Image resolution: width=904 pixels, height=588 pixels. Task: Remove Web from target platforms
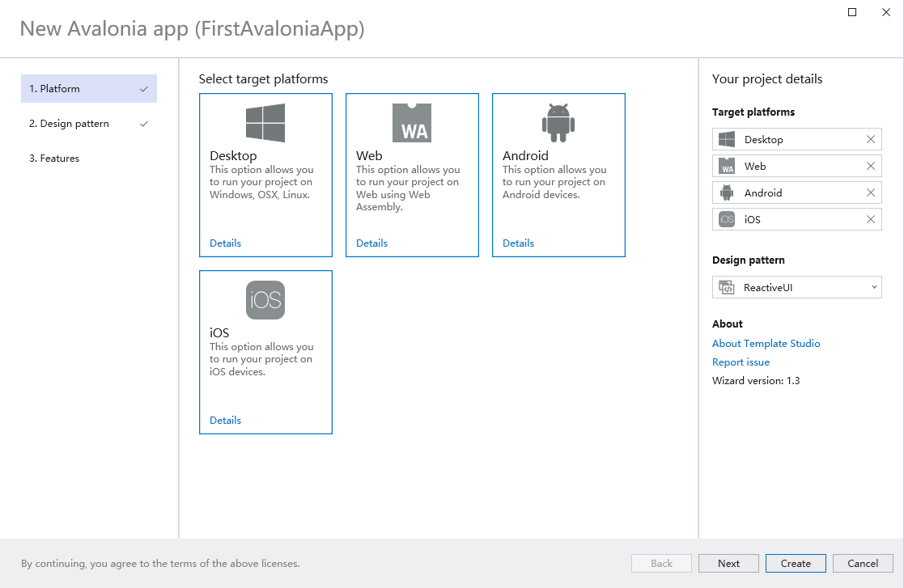(871, 166)
